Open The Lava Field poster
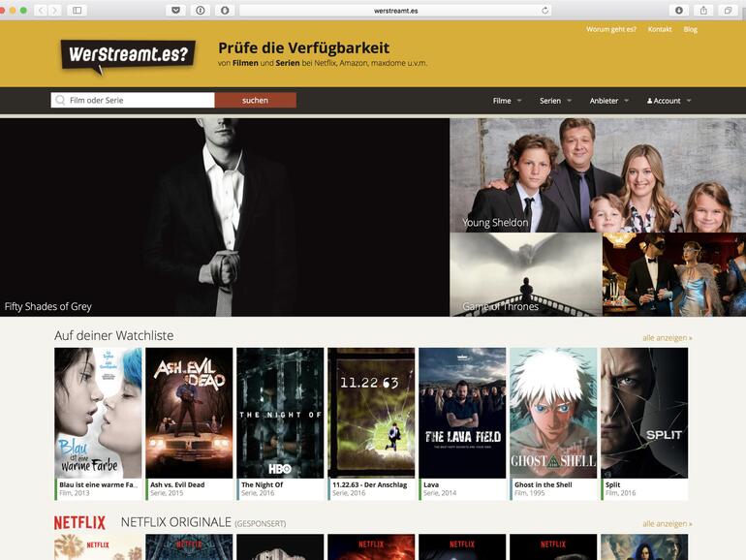Image resolution: width=746 pixels, height=560 pixels. [462, 413]
